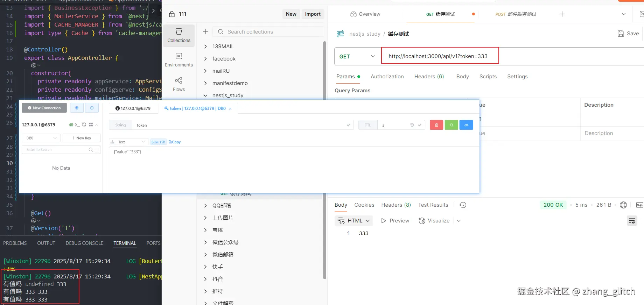
Task: Click the plus icon to create a collection
Action: (x=205, y=31)
